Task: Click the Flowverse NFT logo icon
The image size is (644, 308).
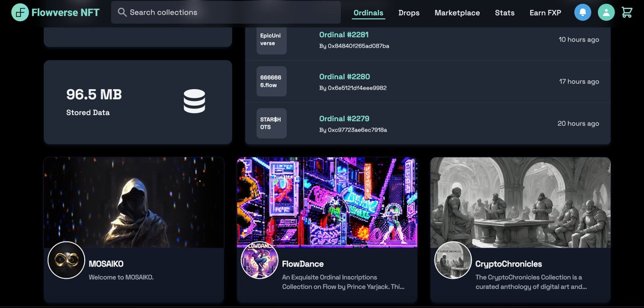Action: 20,12
